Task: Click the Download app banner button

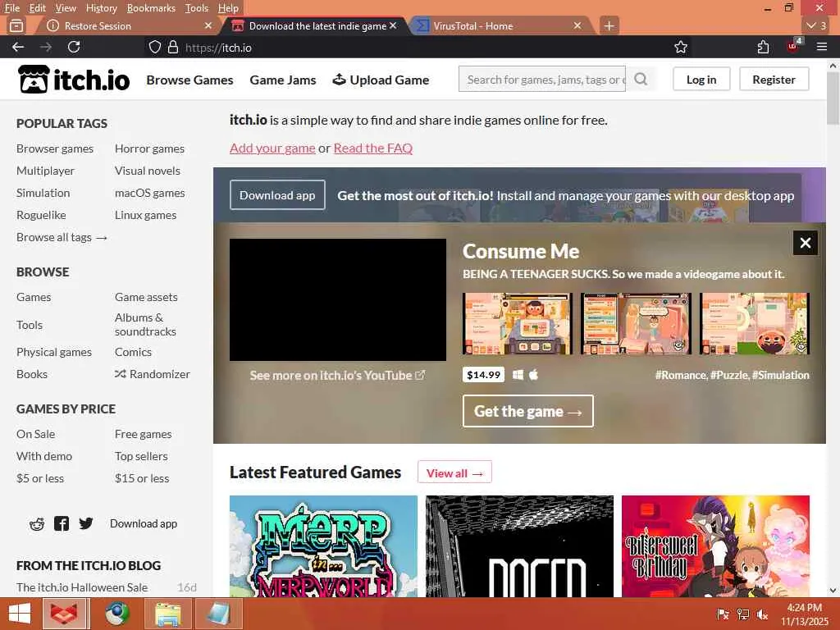Action: (x=277, y=195)
